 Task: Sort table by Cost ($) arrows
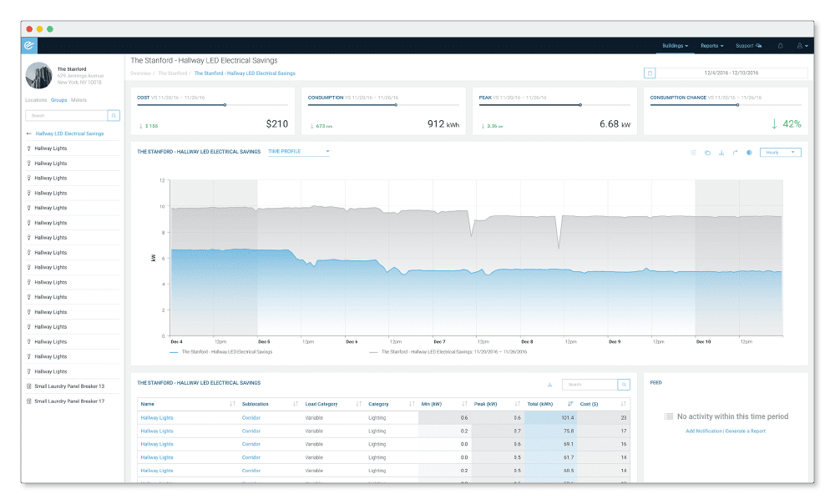click(x=624, y=404)
